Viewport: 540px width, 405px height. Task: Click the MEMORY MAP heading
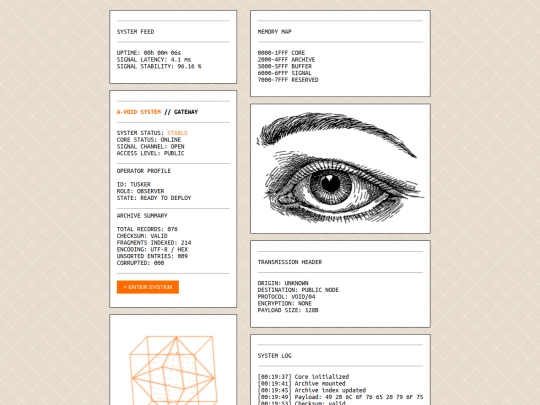(x=274, y=32)
